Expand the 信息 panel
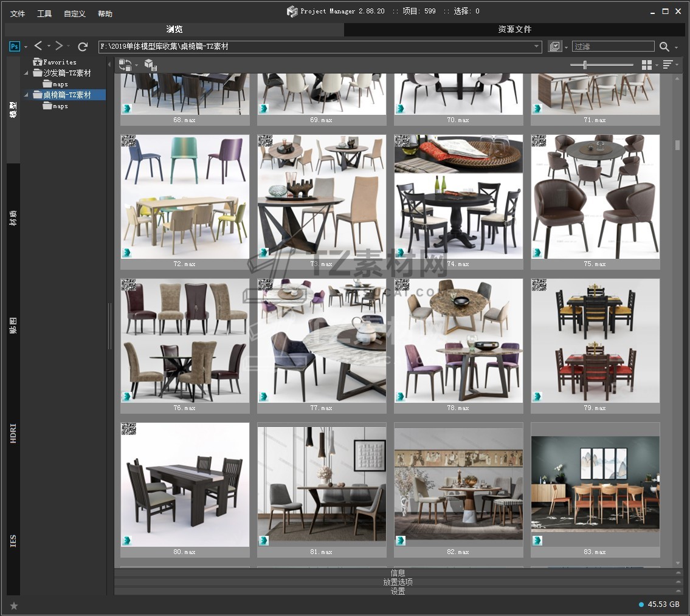Viewport: 690px width, 616px height. 398,573
